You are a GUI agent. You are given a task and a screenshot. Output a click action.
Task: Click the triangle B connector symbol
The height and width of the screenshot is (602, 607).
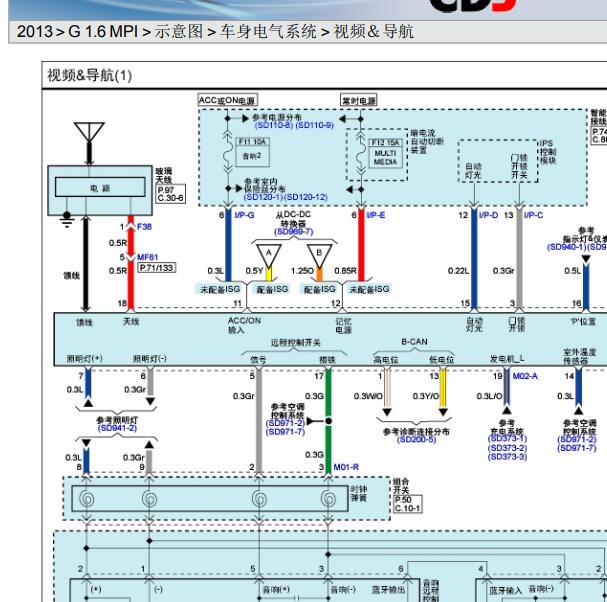(320, 256)
